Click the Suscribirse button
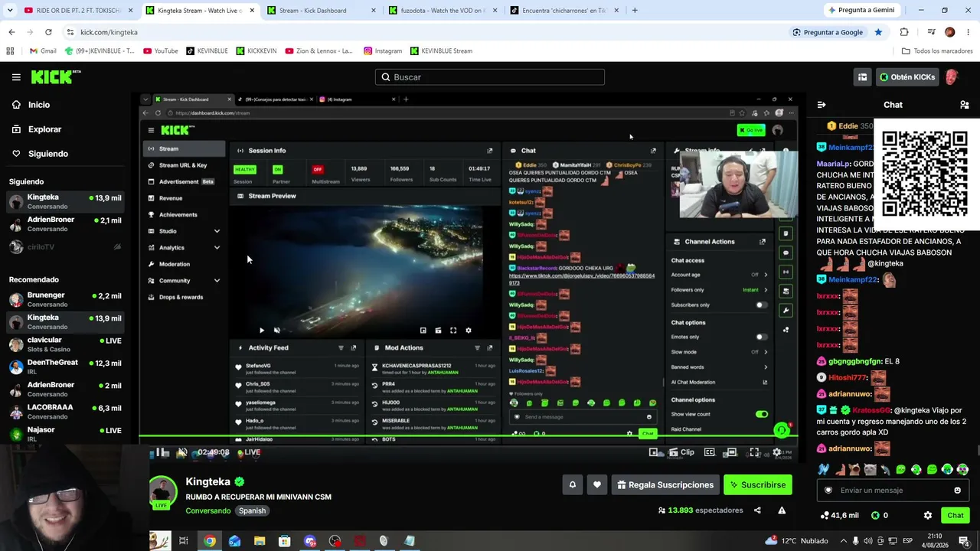980x551 pixels. pos(757,484)
